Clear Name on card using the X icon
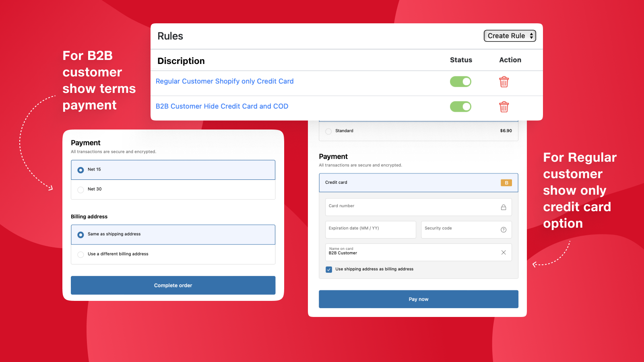Viewport: 644px width, 362px height. coord(504,252)
